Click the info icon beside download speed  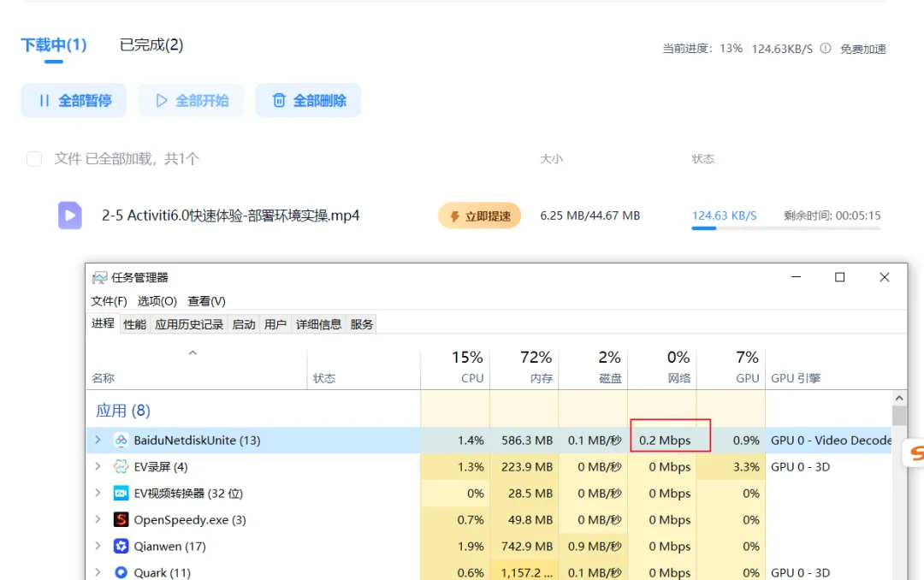pos(825,48)
